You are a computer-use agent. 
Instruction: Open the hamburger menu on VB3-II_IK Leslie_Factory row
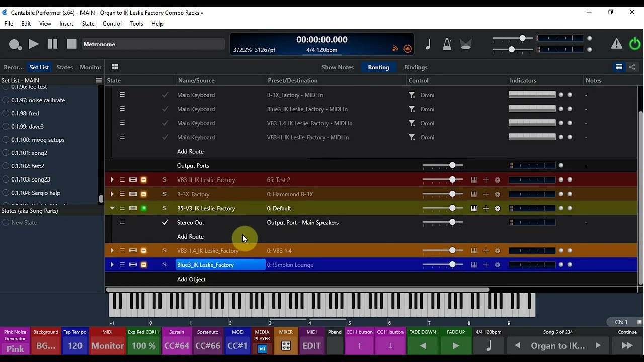coord(122,180)
